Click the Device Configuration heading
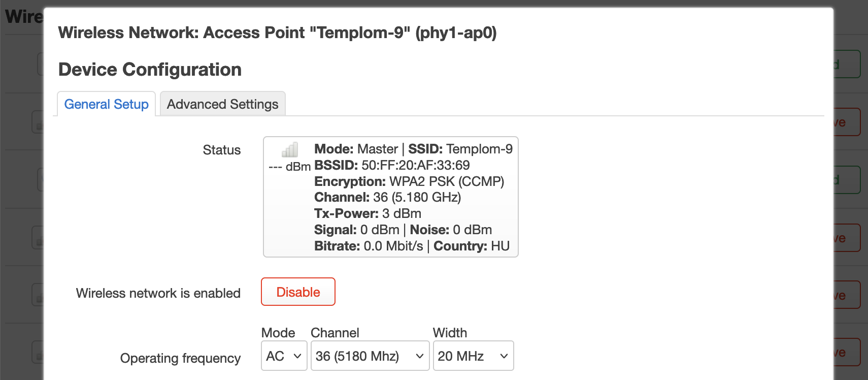 150,70
